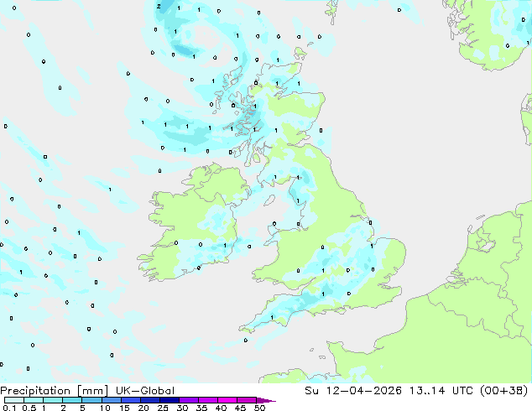Click the '40' legend value
The height and width of the screenshot is (411, 532).
tap(221, 408)
